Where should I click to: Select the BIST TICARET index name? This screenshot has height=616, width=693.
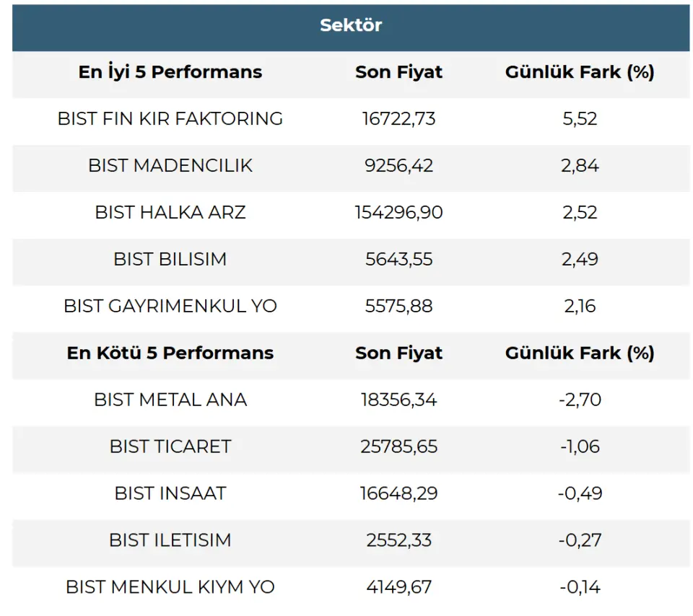170,446
